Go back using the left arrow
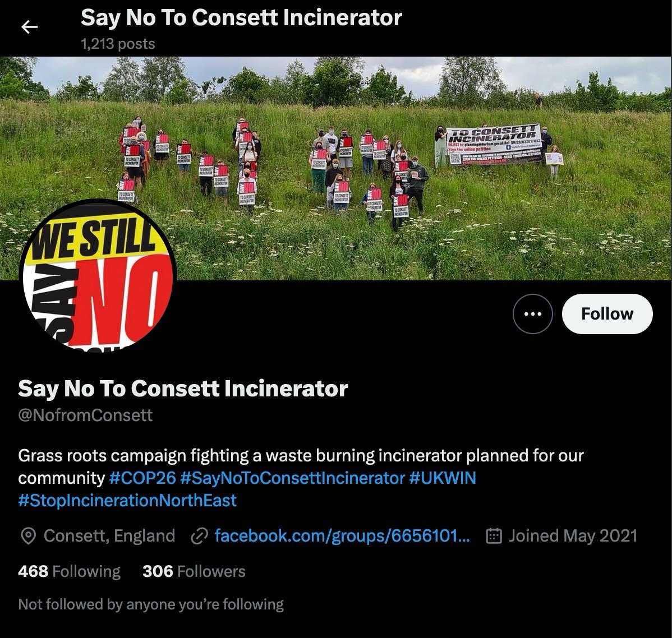Viewport: 672px width, 638px height. [x=29, y=27]
